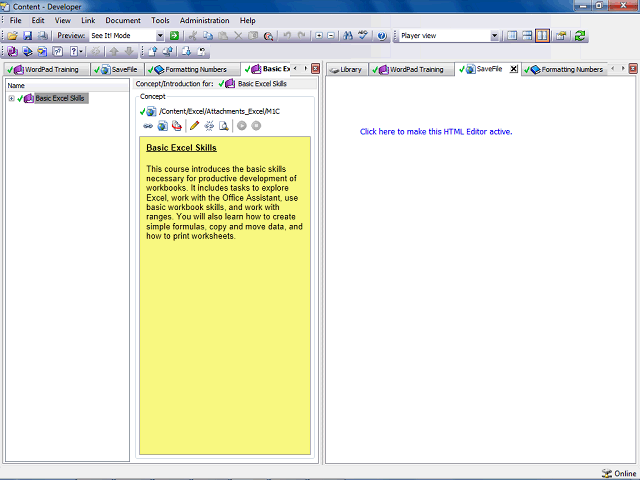Toggle the horizontal split layout button
Viewport: 640px width, 480px height.
[x=527, y=36]
